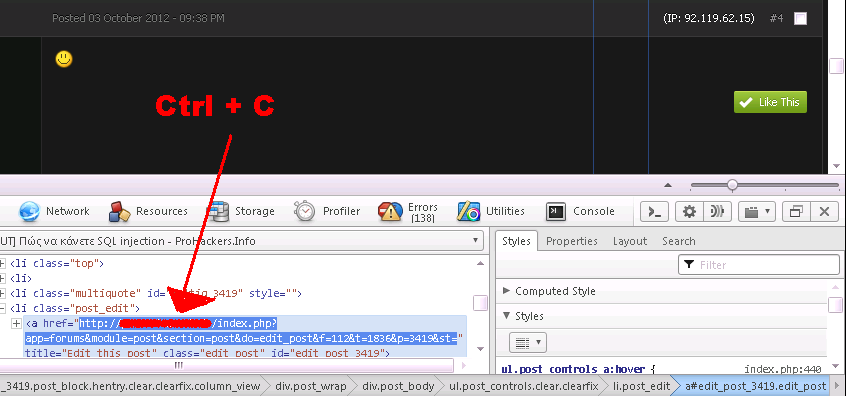
Task: Open the index.php:440 source link
Action: point(782,370)
